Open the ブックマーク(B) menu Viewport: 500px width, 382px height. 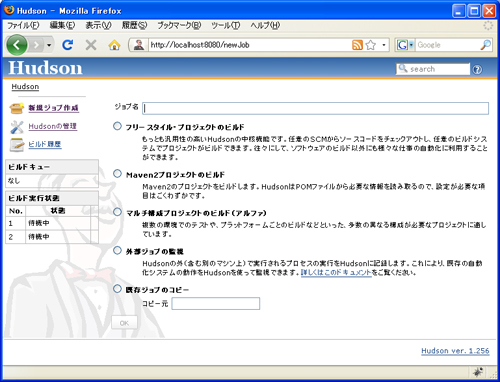pyautogui.click(x=179, y=25)
